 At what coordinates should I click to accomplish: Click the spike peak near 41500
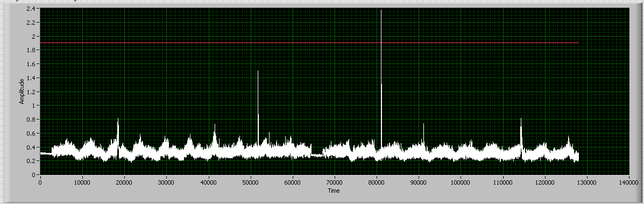tap(214, 125)
